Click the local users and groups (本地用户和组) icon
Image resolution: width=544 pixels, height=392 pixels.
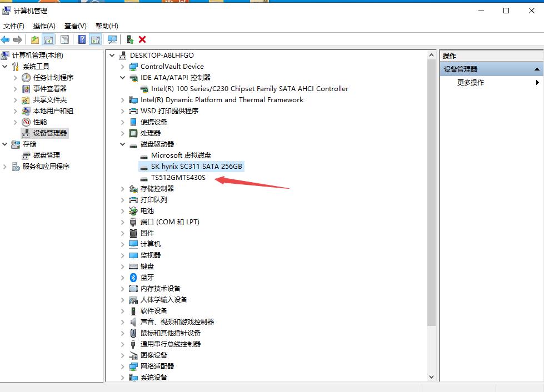tap(26, 111)
